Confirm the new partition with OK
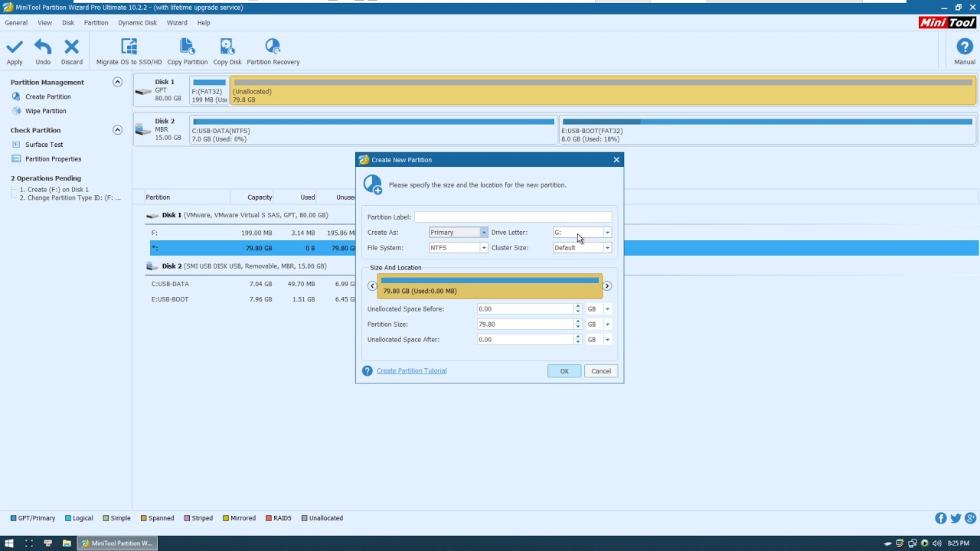This screenshot has width=980, height=551. pyautogui.click(x=564, y=371)
